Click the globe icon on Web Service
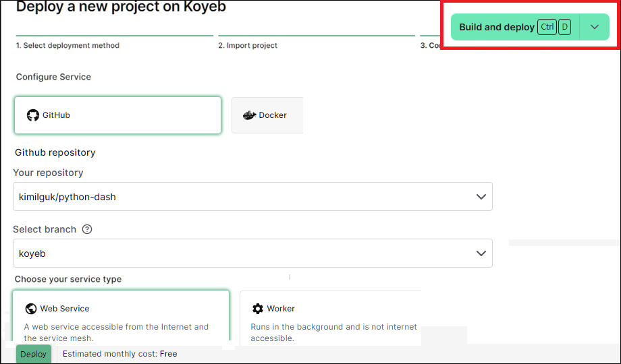 (31, 309)
